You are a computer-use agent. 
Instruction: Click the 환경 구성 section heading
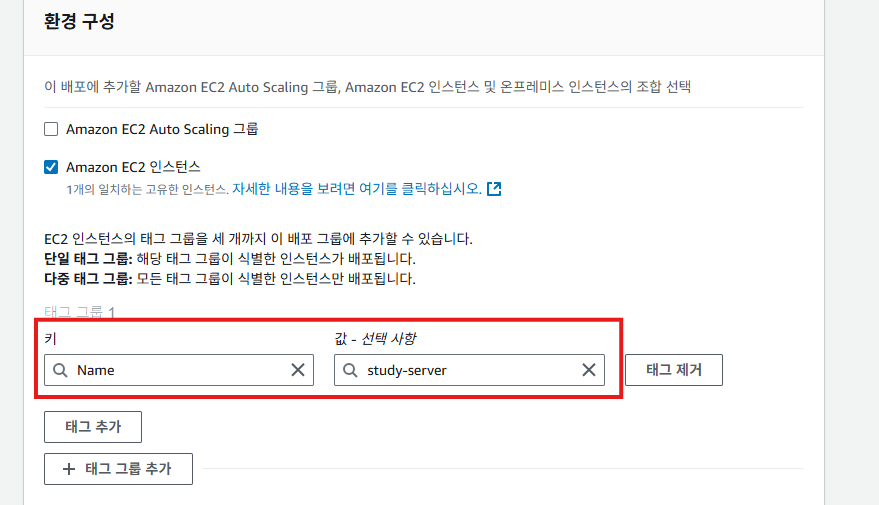(x=80, y=21)
